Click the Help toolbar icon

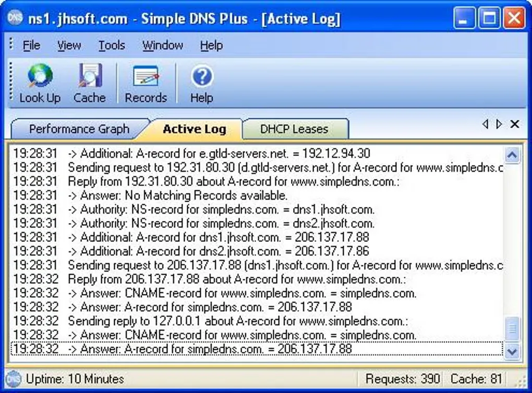(201, 83)
